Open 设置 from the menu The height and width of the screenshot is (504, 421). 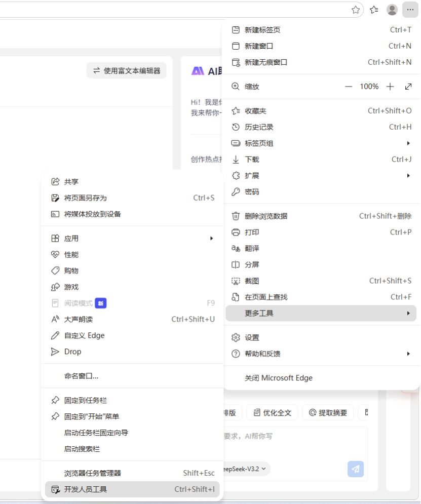point(321,337)
